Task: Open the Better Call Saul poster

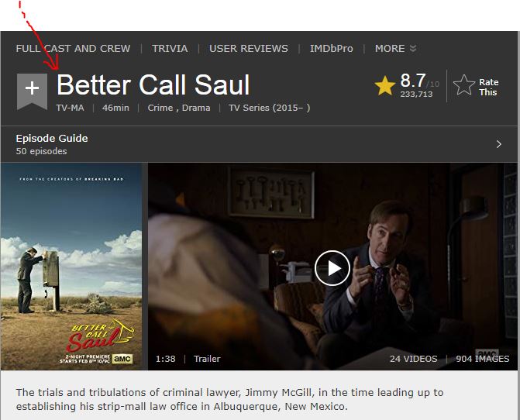Action: [x=71, y=267]
